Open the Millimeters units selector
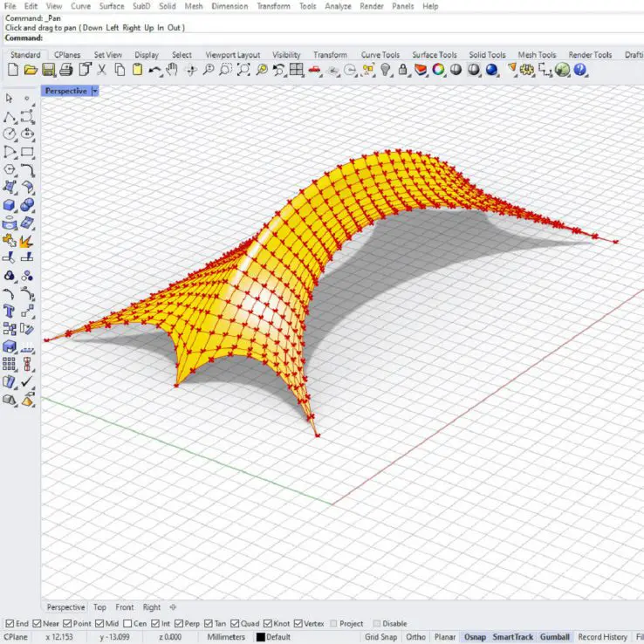This screenshot has height=644, width=644. tap(227, 637)
